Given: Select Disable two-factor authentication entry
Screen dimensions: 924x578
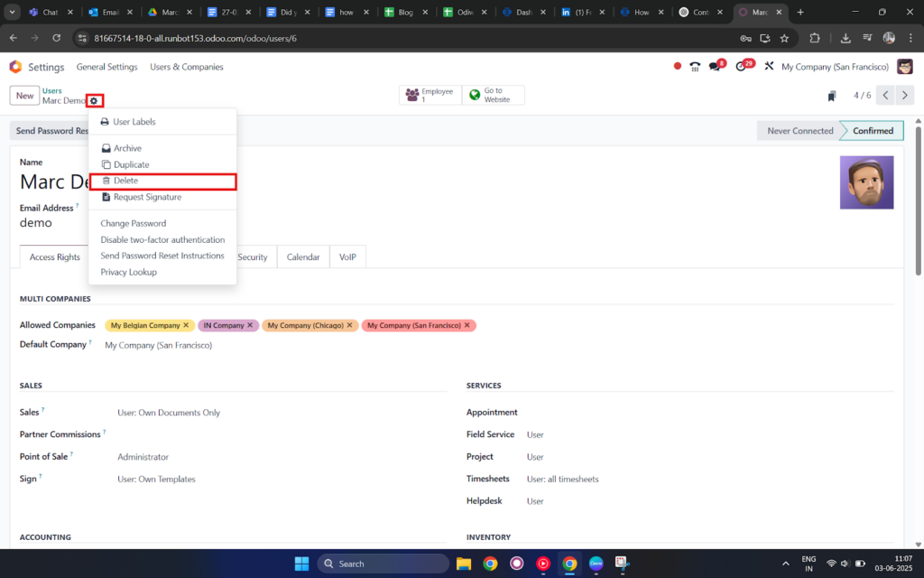Looking at the screenshot, I should pos(162,239).
